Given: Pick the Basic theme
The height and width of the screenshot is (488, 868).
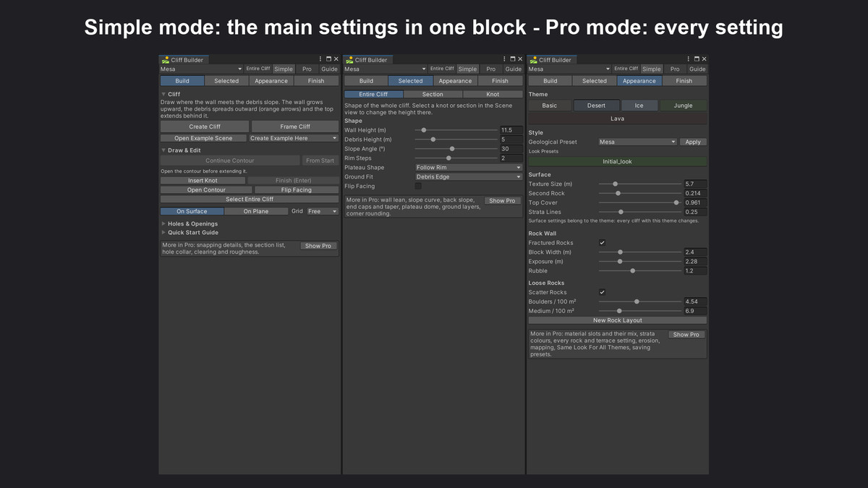Looking at the screenshot, I should pos(550,106).
